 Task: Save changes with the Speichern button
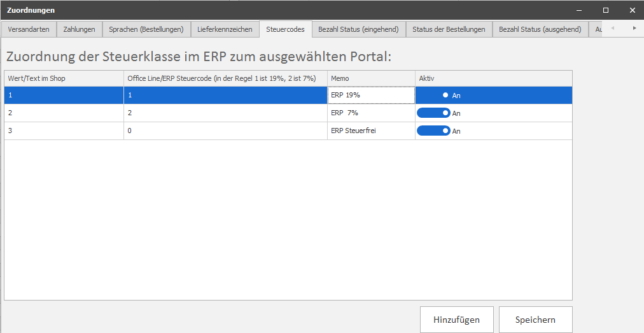click(x=535, y=320)
